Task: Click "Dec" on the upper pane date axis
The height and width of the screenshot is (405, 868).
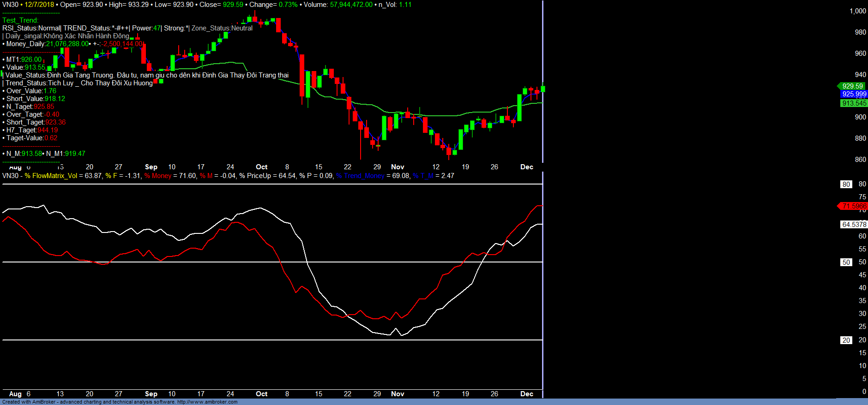Action: (x=526, y=167)
